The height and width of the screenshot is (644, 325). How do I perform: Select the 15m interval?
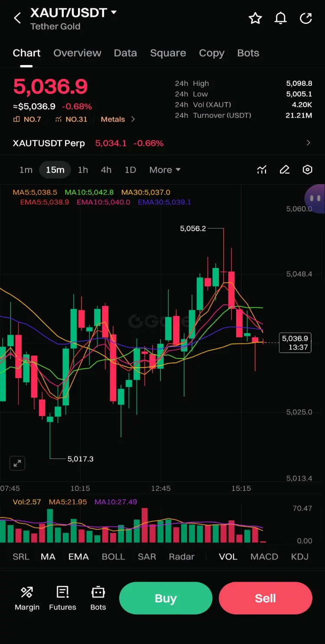[55, 170]
